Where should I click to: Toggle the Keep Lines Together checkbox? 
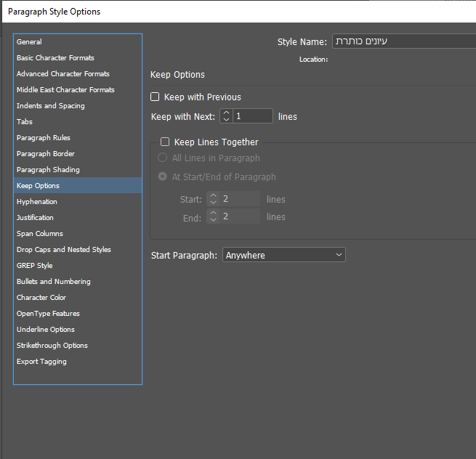[165, 142]
